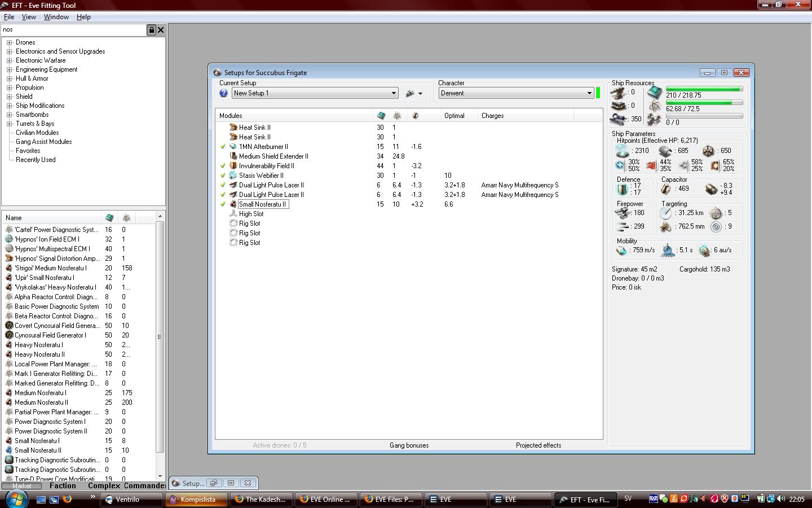This screenshot has width=812, height=508.
Task: Open the Current Setup dropdown
Action: tap(394, 93)
